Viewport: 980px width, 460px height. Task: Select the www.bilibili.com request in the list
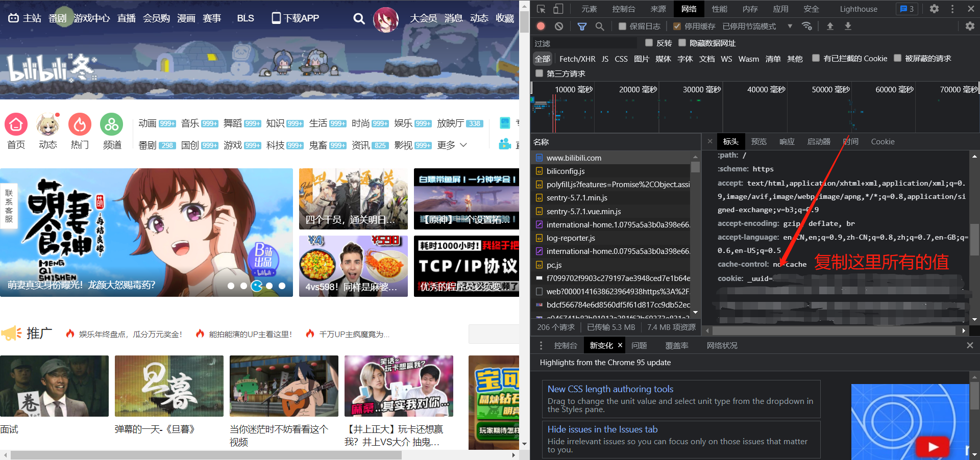[x=574, y=158]
